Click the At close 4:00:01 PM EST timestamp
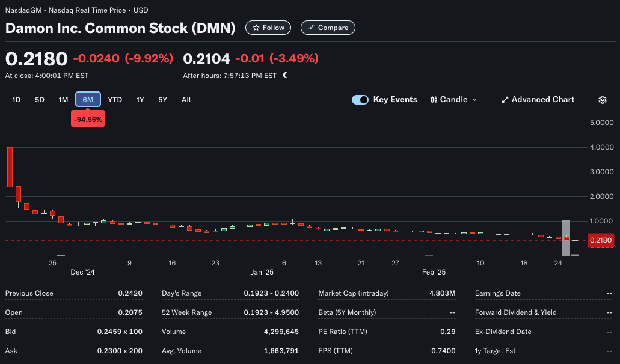Screen dimensions: 620x364 tap(47, 76)
